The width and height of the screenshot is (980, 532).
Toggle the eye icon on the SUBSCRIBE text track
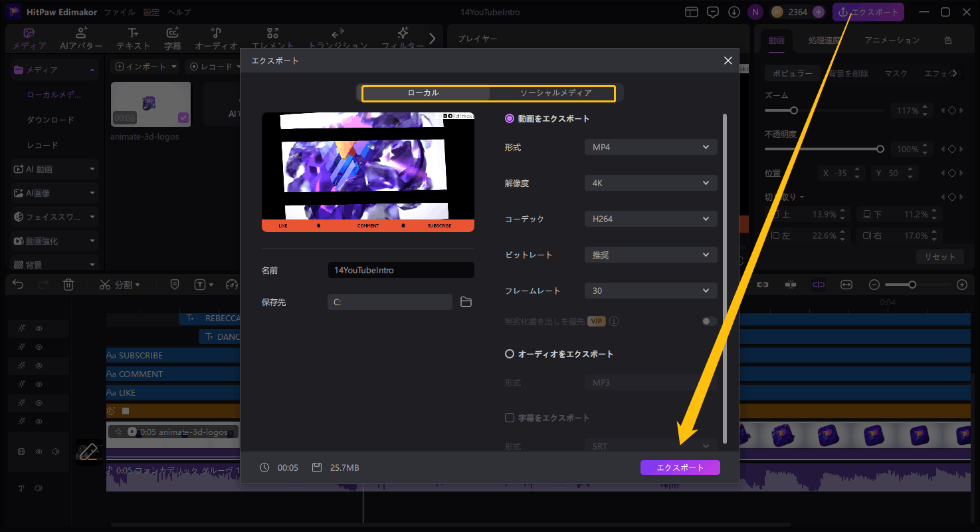point(40,365)
